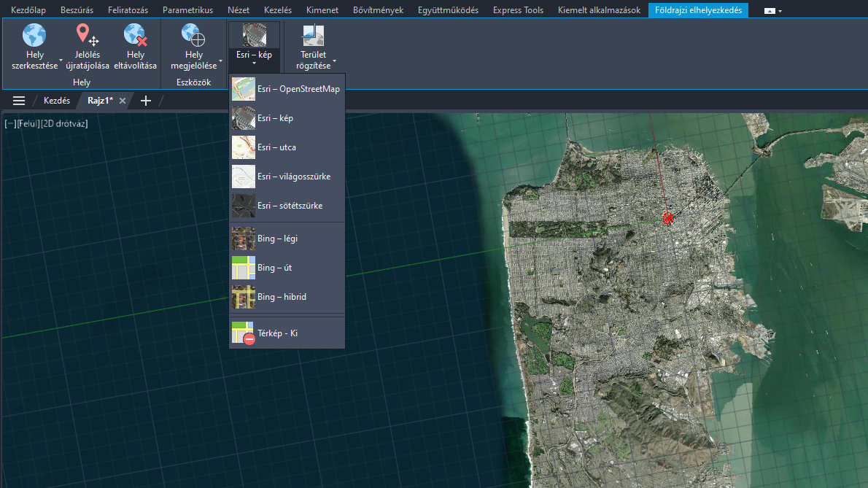Open the hamburger file tab menu
The height and width of the screenshot is (488, 868).
(19, 101)
